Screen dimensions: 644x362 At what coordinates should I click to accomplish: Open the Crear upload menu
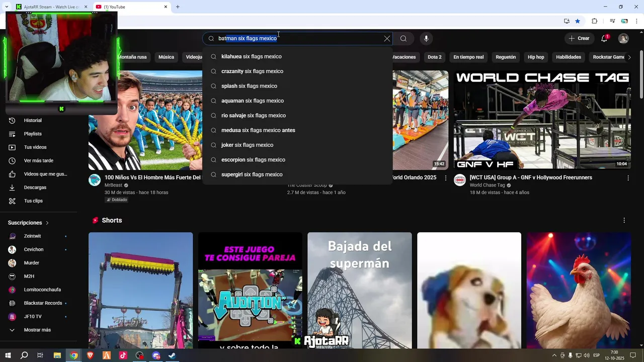[x=579, y=38]
